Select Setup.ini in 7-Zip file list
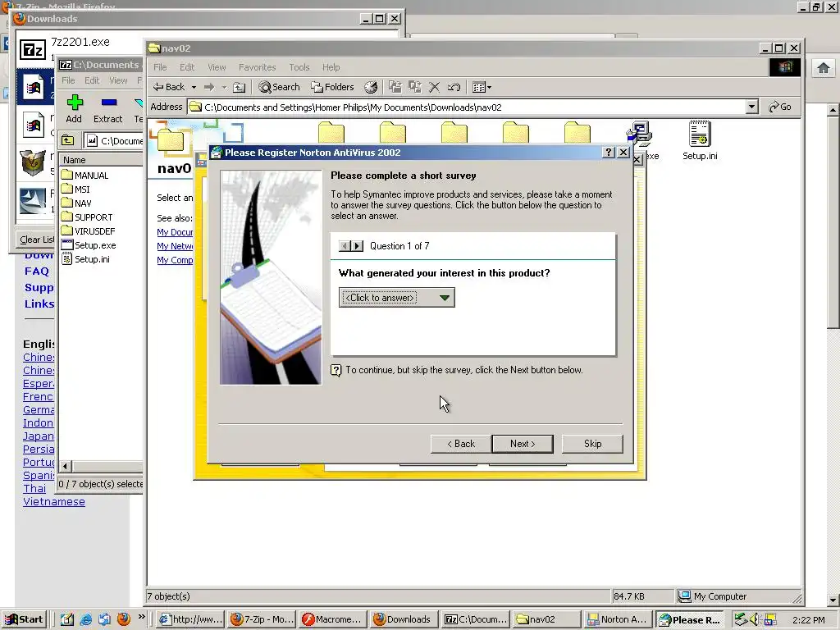The height and width of the screenshot is (630, 840). pos(85,258)
